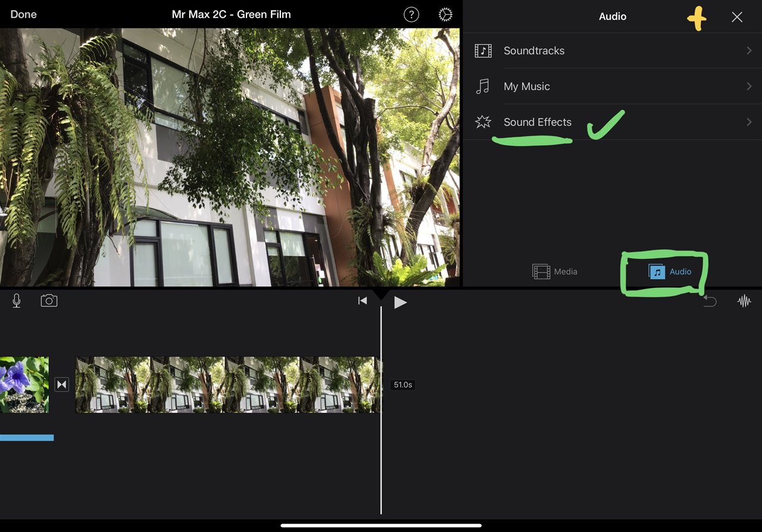This screenshot has height=532, width=762.
Task: Open the camera capture icon
Action: 49,301
